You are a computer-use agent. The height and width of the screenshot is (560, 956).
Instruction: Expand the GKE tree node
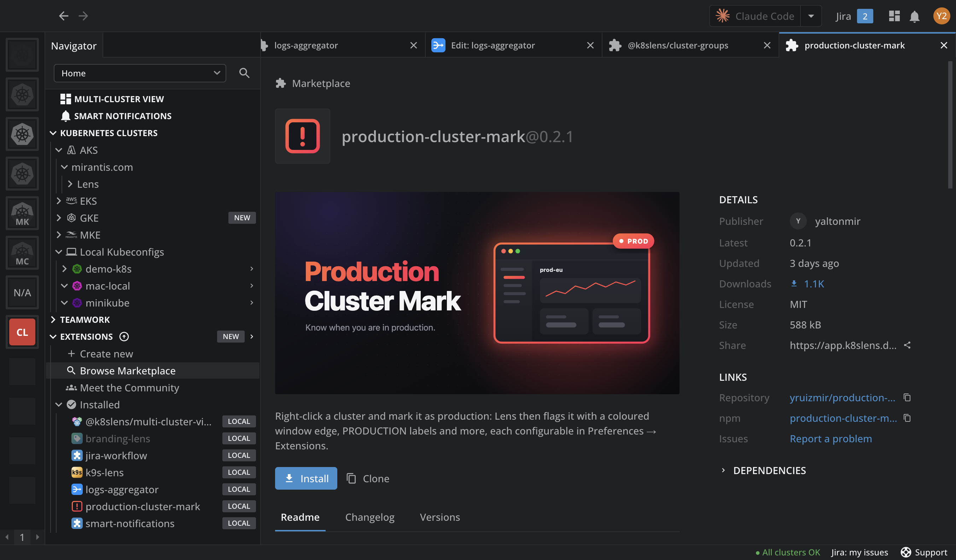pos(59,218)
